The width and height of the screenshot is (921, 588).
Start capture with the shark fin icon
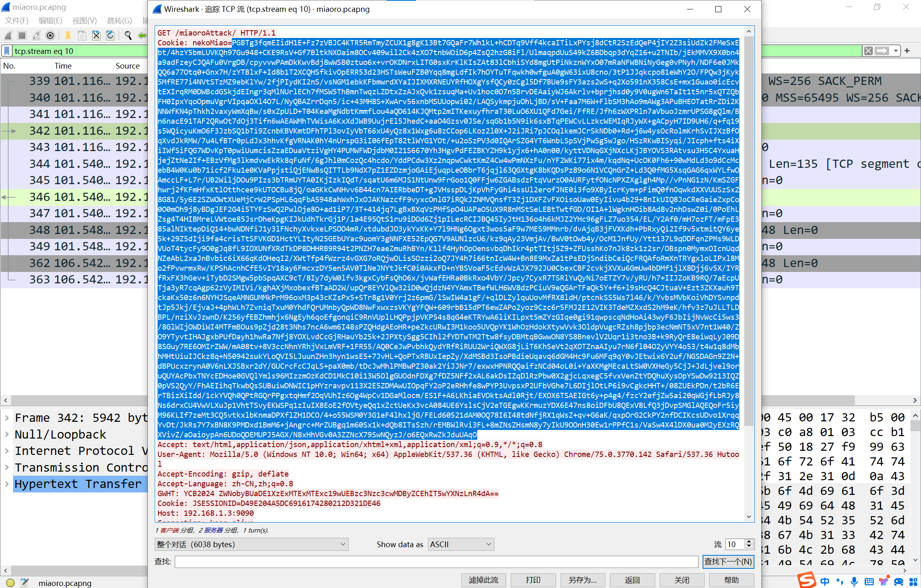(x=8, y=36)
